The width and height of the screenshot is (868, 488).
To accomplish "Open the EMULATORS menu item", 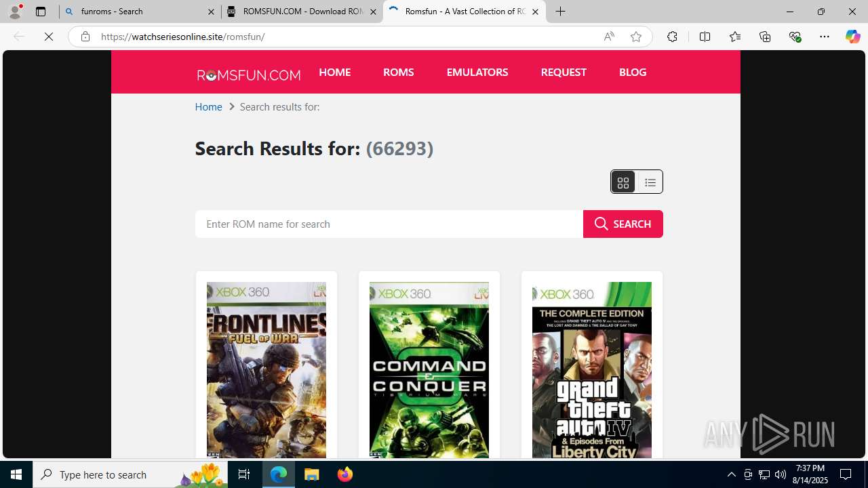I will pyautogui.click(x=477, y=73).
